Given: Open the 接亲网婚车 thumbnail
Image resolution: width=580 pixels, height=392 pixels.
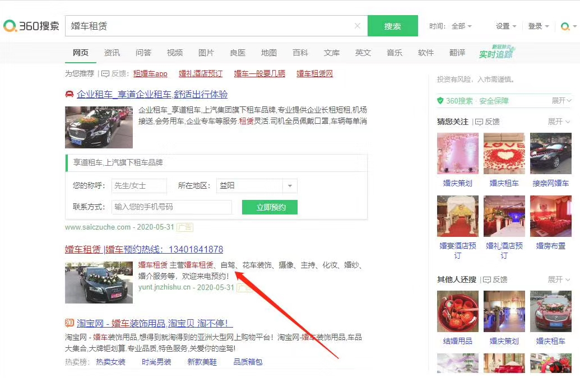Looking at the screenshot, I should [551, 153].
